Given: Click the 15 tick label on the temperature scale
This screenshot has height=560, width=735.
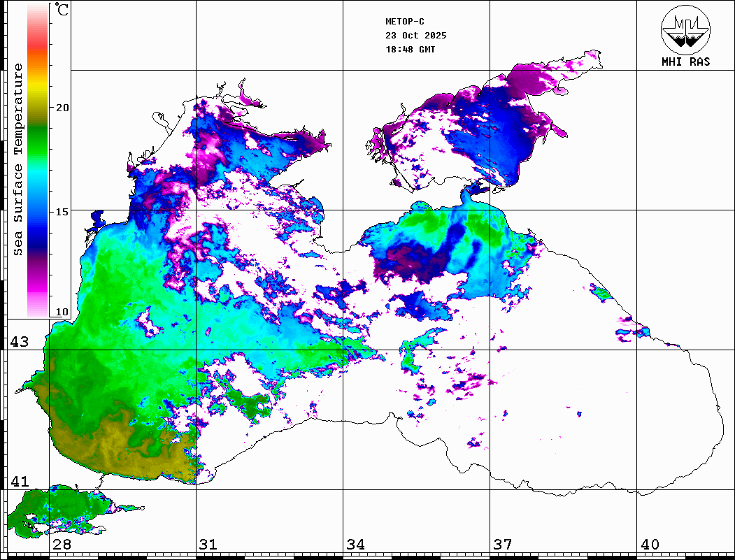Looking at the screenshot, I should pos(63,211).
